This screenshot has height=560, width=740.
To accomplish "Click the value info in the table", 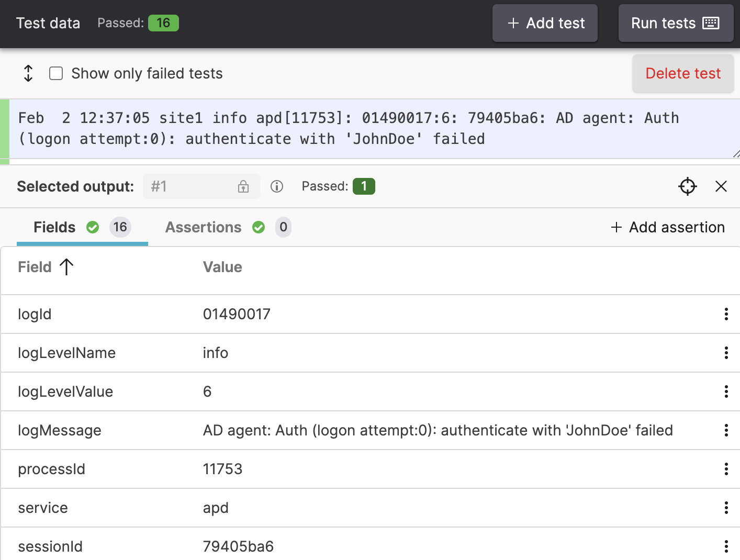I will tap(216, 353).
